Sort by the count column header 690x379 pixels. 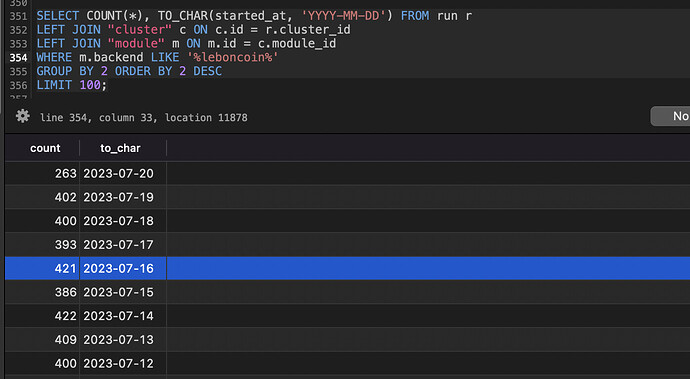tap(45, 148)
